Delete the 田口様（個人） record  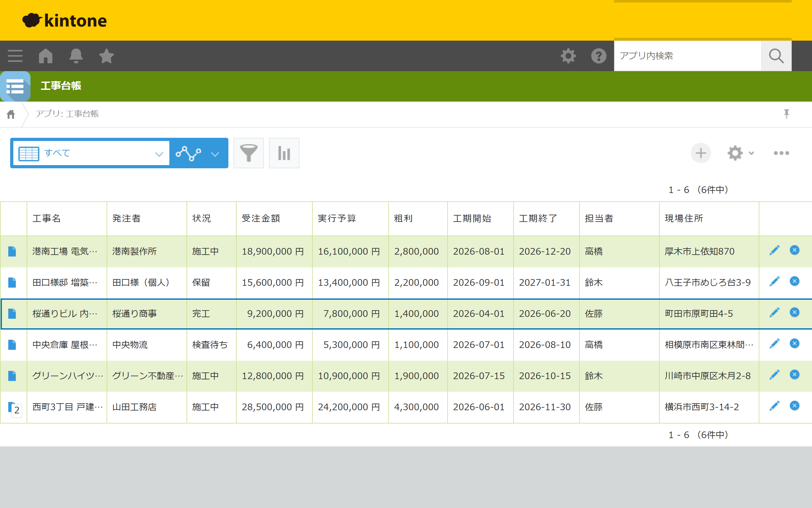point(795,281)
